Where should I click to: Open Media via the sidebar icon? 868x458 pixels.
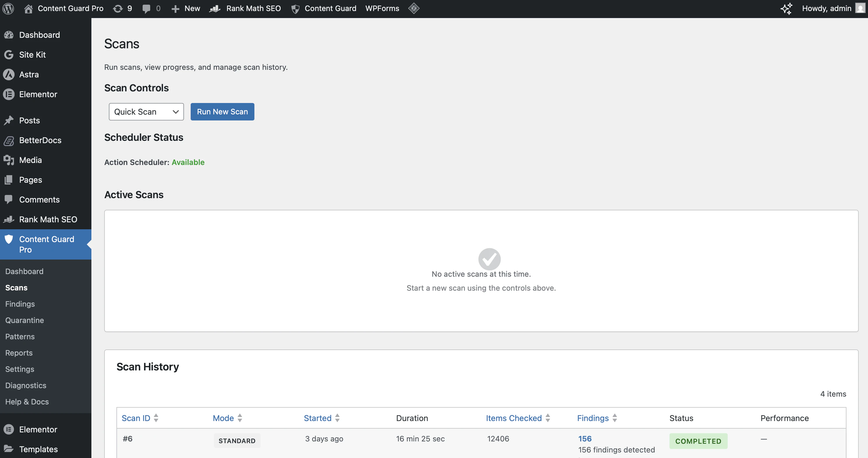point(9,160)
